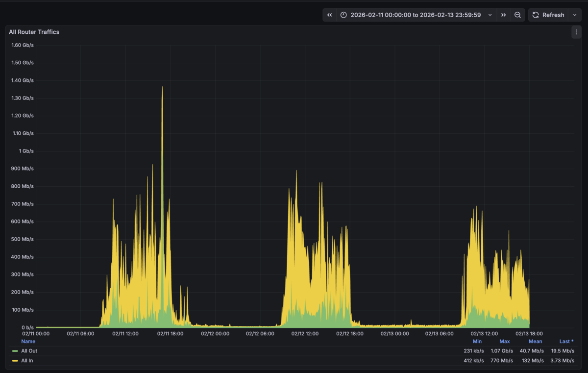Toggle the All Out series in legend
This screenshot has width=588, height=373.
29,351
